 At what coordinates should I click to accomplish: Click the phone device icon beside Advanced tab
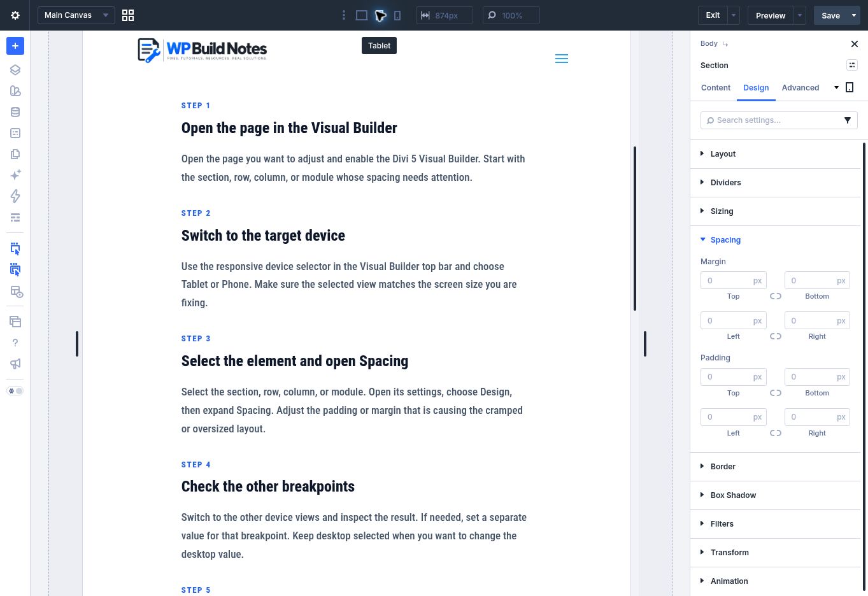850,87
